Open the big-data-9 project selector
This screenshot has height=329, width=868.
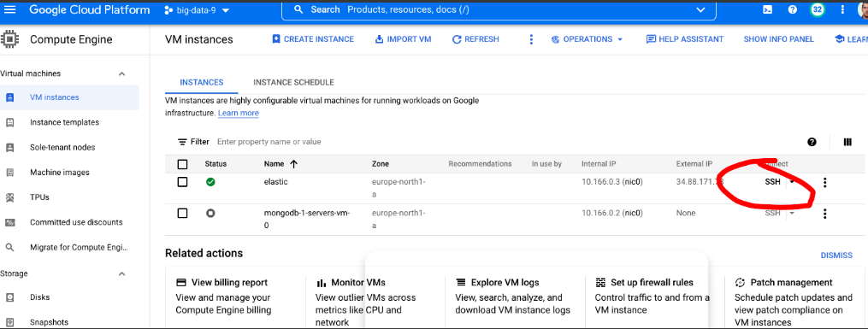click(x=197, y=10)
